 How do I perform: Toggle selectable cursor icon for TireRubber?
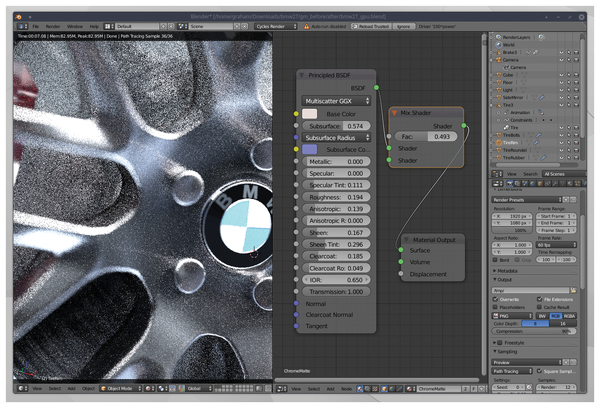click(x=569, y=158)
